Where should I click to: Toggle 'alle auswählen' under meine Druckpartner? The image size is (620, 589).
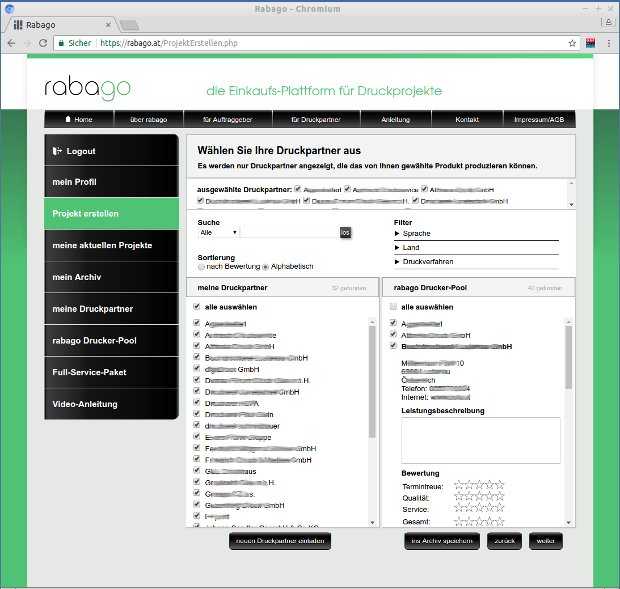[197, 306]
